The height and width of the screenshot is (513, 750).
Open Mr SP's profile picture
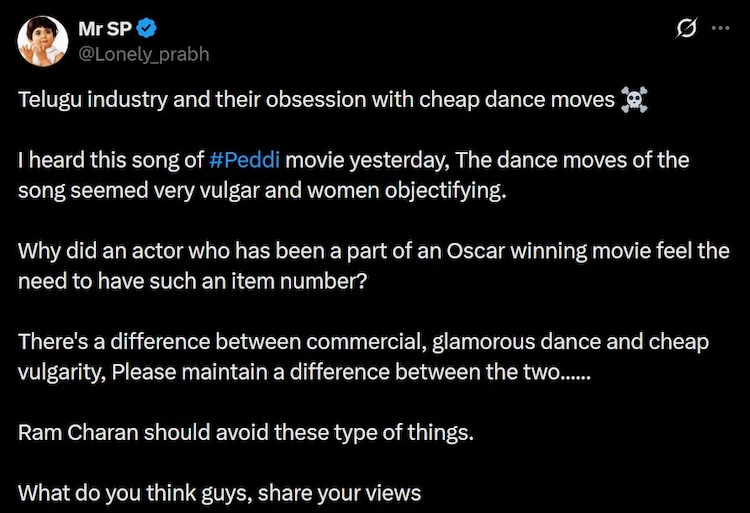[43, 41]
